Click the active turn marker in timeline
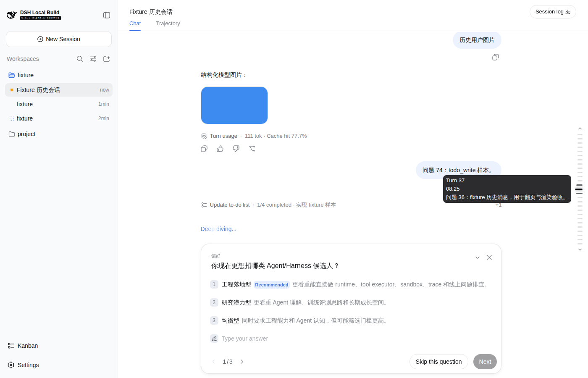Screen dimensions: 588x378 point(579,189)
